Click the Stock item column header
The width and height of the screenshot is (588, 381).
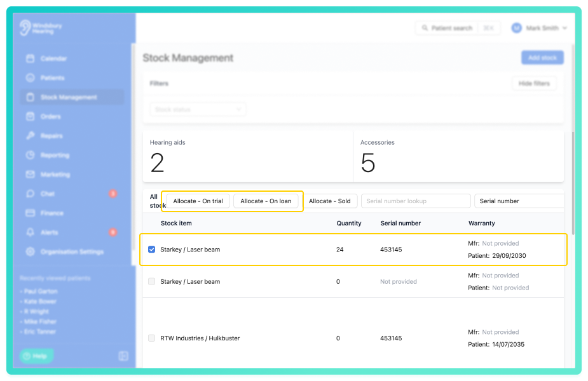point(176,223)
